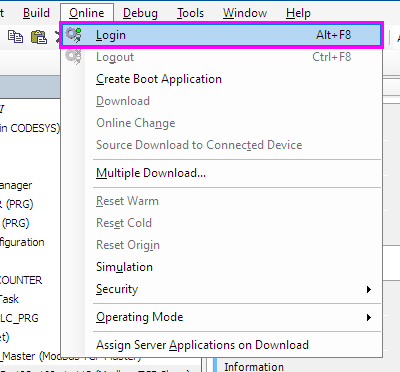Select Source Download to Connected Device
400x372 pixels.
(x=221, y=145)
